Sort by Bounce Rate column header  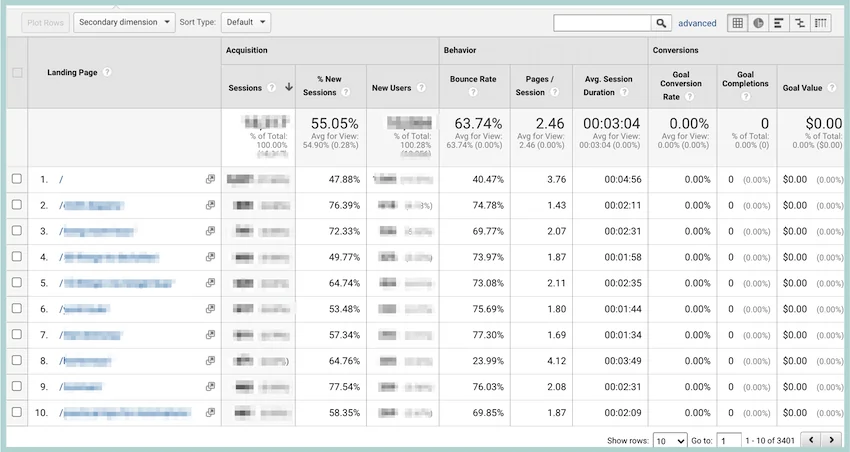pos(473,79)
